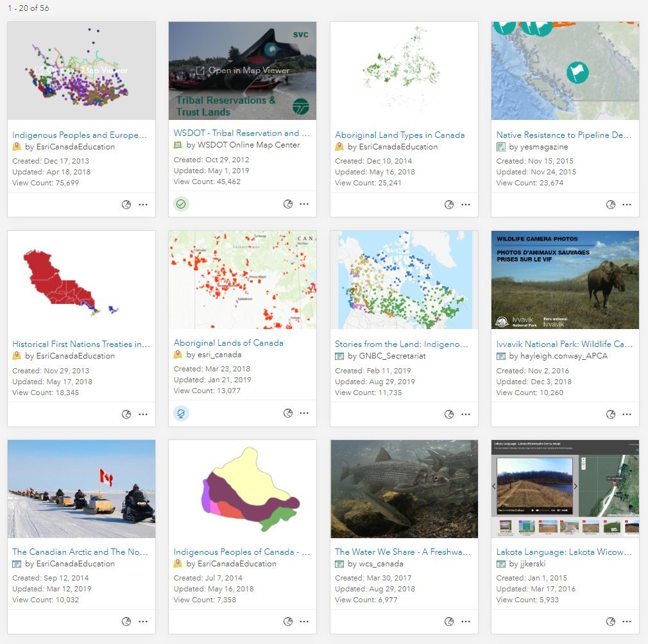The width and height of the screenshot is (648, 644).
Task: Click the snowmobile convoy thumbnail of The Canadian Arctic
Action: (81, 489)
